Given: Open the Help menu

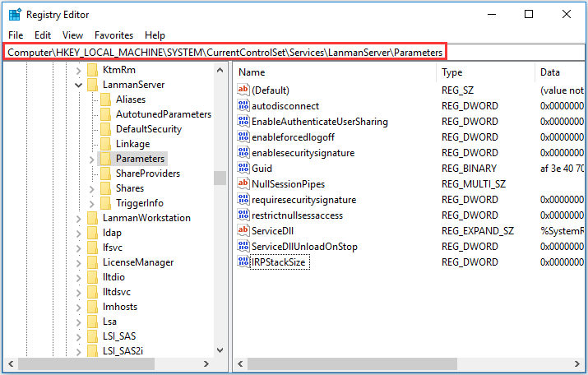Looking at the screenshot, I should click(155, 35).
